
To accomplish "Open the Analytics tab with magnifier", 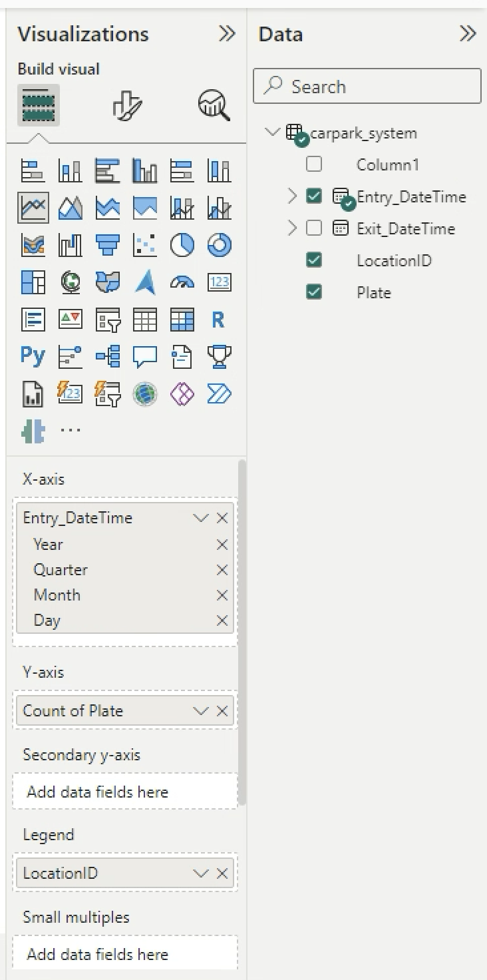I will [x=214, y=106].
